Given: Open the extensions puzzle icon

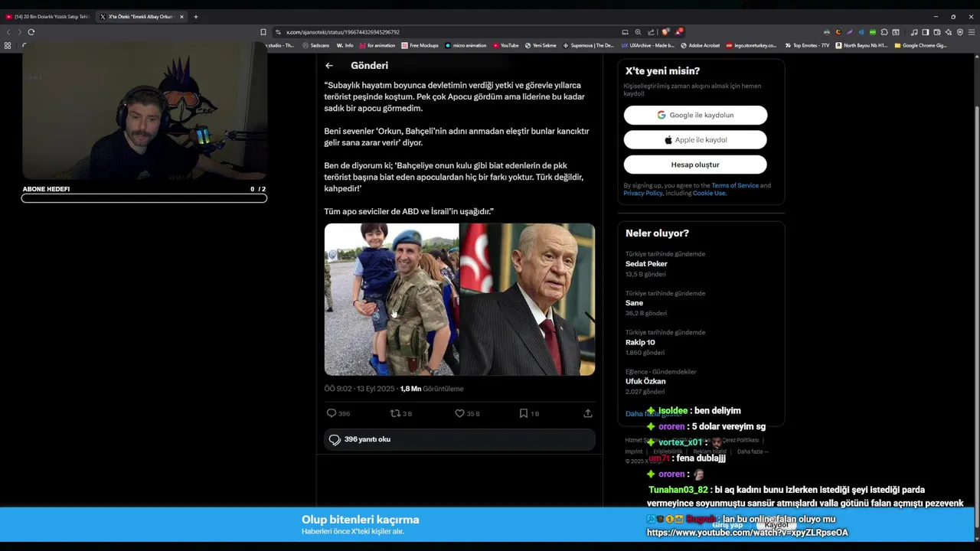Looking at the screenshot, I should point(884,32).
